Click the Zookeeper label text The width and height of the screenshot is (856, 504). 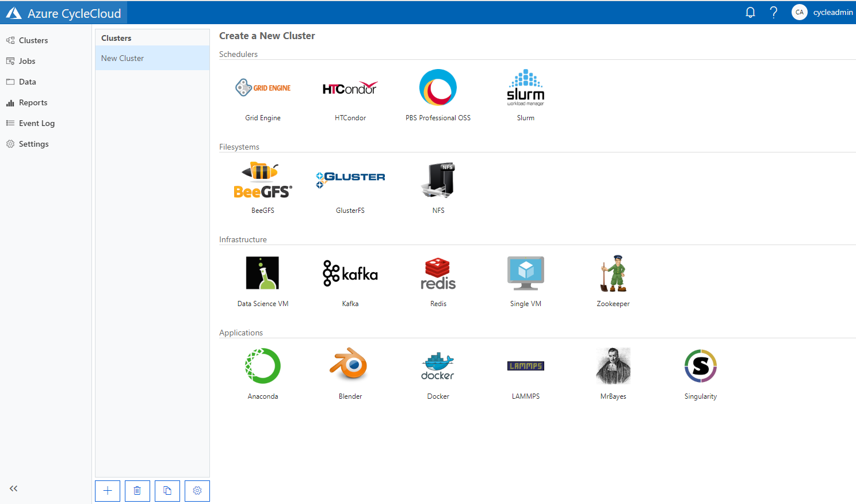613,304
